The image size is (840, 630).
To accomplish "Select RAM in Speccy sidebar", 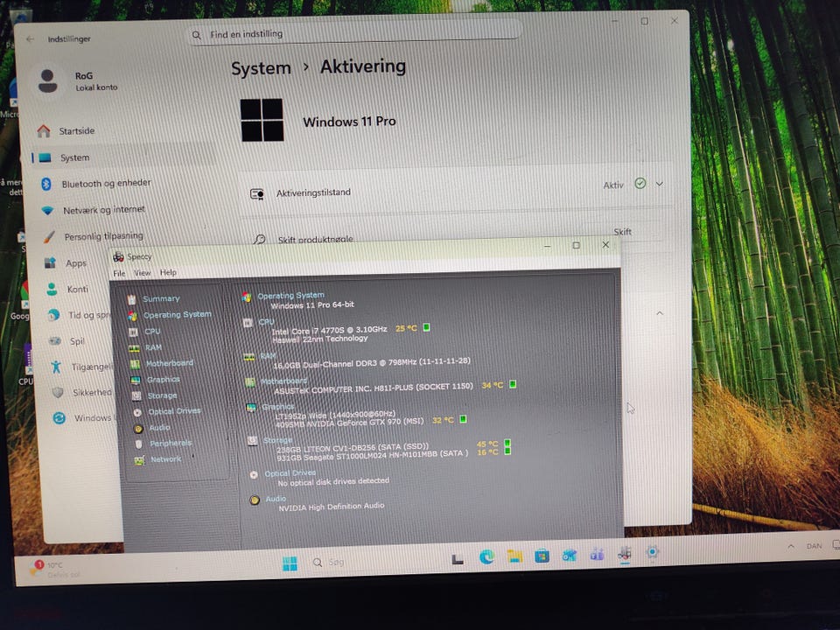I will click(x=152, y=347).
